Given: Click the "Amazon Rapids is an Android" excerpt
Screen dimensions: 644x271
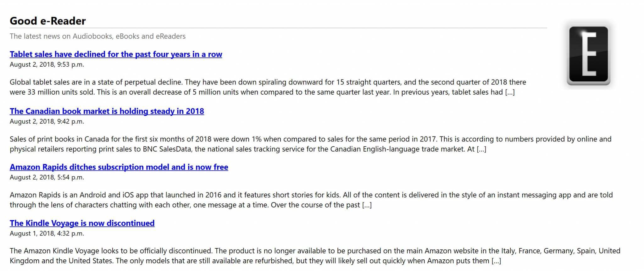Looking at the screenshot, I should (x=311, y=200).
